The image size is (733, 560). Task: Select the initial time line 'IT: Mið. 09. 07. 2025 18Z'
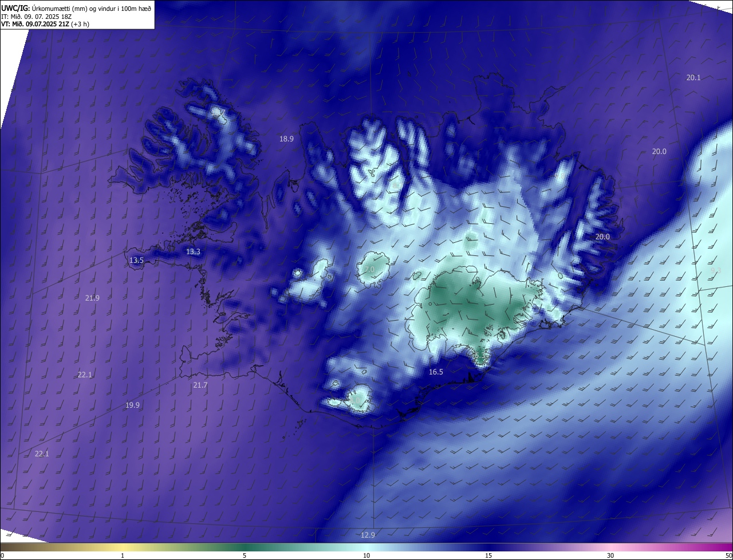[36, 16]
